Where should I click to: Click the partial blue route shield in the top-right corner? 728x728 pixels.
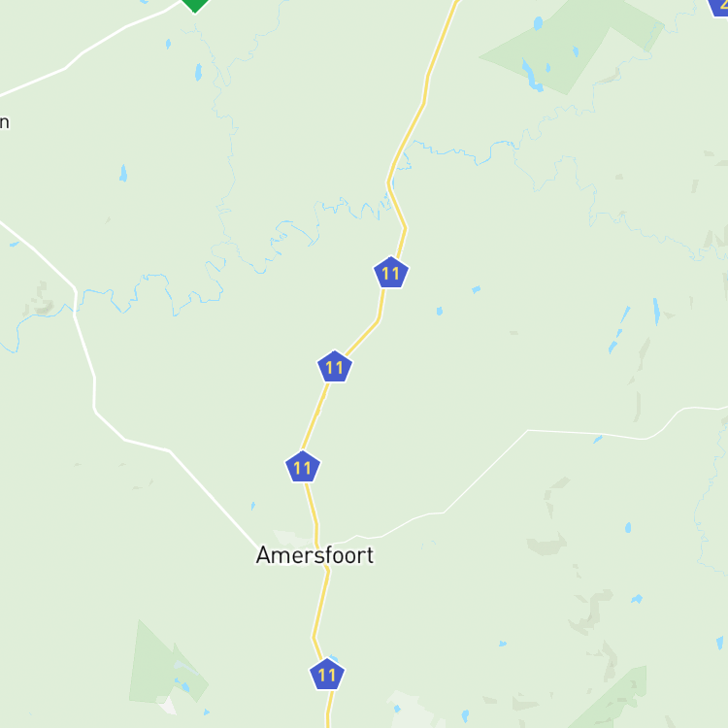tap(718, 7)
